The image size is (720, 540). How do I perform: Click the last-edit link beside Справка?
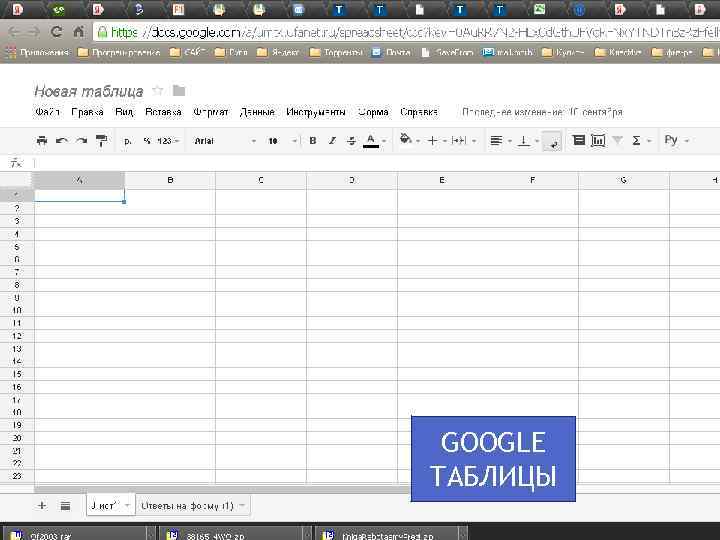pos(542,112)
